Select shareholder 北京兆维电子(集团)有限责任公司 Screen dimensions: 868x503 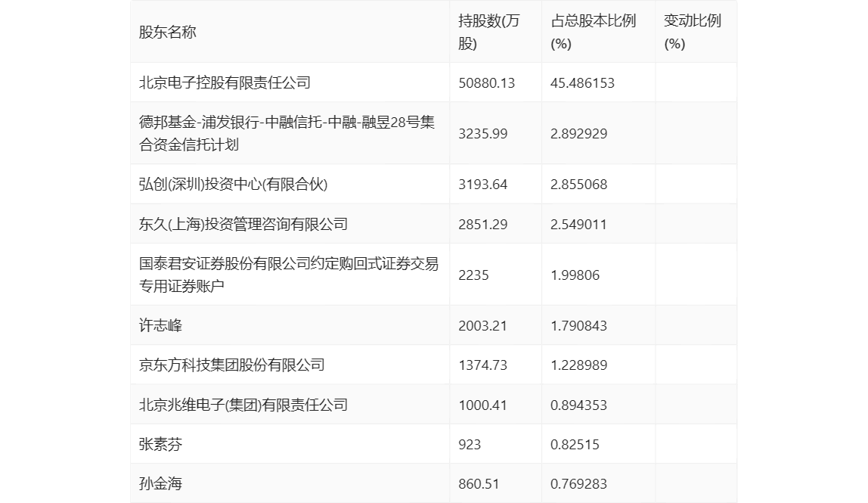click(243, 405)
